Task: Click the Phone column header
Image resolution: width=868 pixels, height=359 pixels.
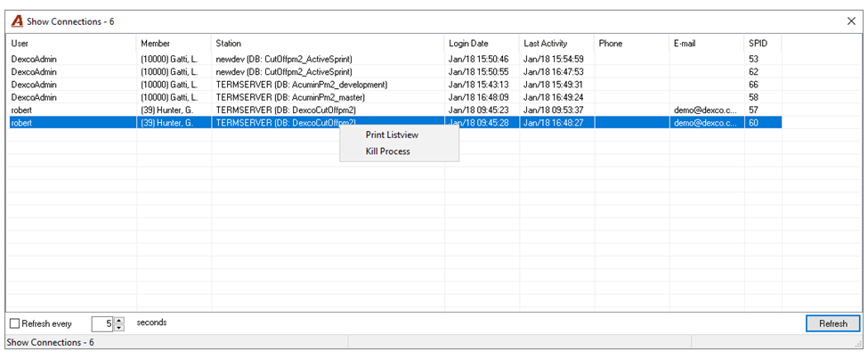Action: (632, 44)
